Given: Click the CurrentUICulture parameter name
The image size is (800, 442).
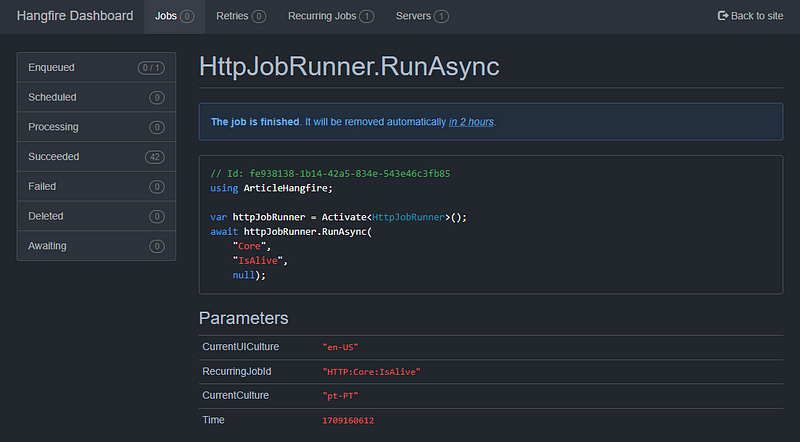Looking at the screenshot, I should [x=240, y=347].
